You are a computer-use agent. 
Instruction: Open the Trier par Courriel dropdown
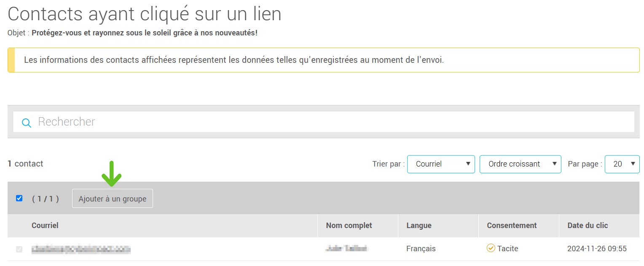(441, 164)
